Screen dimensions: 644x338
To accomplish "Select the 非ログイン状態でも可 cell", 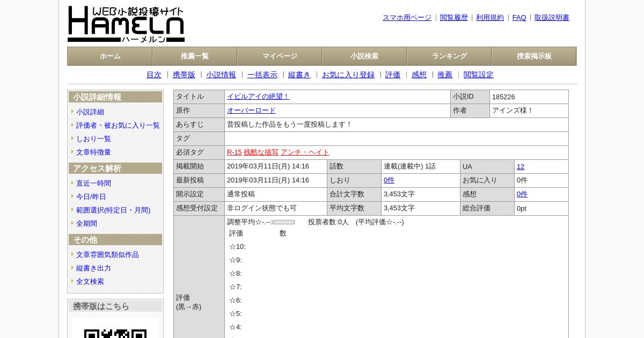I will tap(276, 208).
